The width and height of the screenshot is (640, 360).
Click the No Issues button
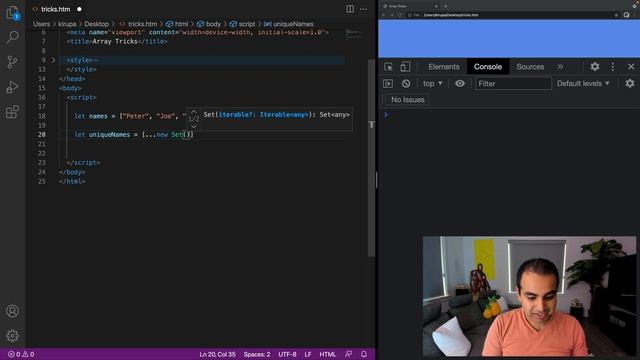click(406, 100)
